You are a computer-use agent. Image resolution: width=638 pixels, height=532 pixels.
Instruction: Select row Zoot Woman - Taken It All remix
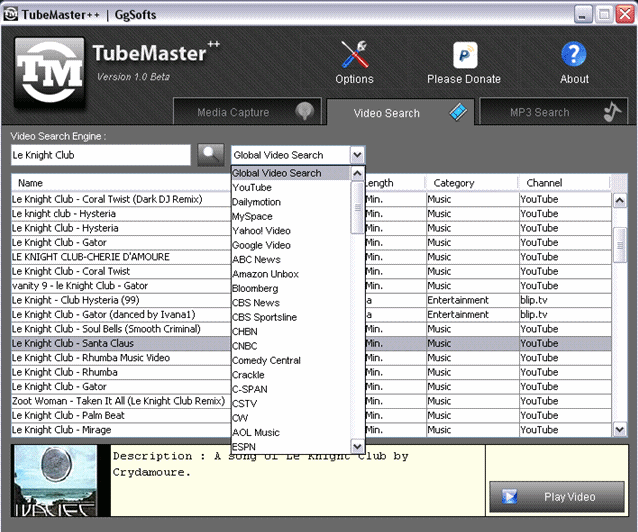click(x=311, y=401)
